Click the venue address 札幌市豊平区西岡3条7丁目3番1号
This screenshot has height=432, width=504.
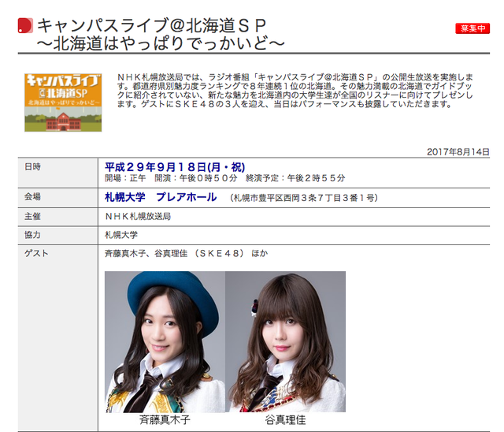[304, 198]
